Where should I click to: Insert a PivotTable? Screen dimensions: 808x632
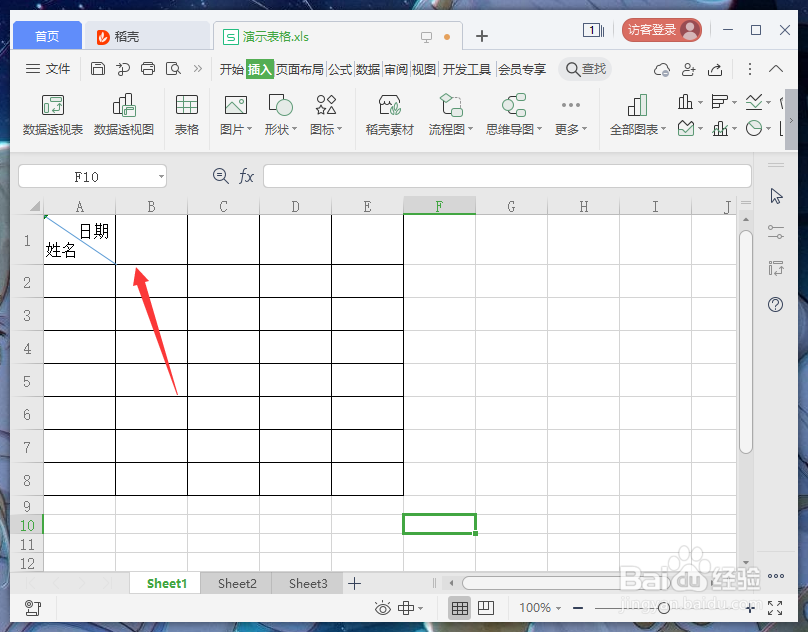52,115
